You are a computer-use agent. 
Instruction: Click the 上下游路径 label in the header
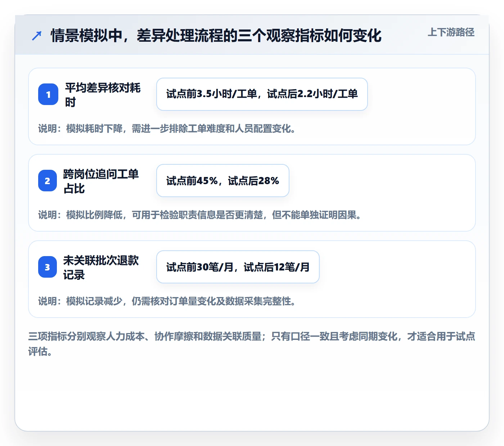451,32
